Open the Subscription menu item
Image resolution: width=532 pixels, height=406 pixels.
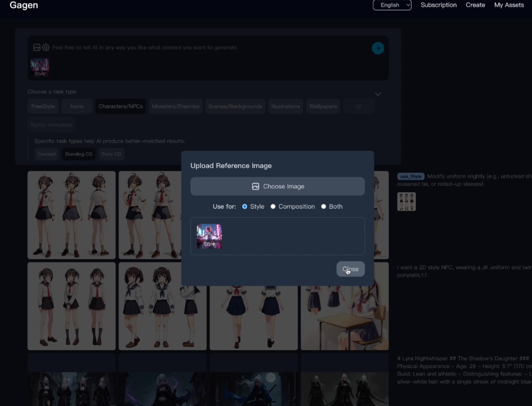point(438,5)
